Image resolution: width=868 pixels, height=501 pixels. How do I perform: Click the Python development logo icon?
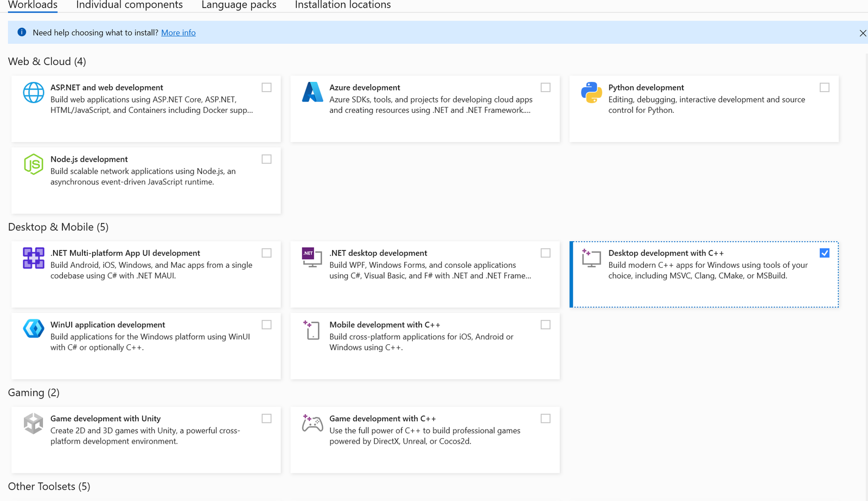click(591, 93)
